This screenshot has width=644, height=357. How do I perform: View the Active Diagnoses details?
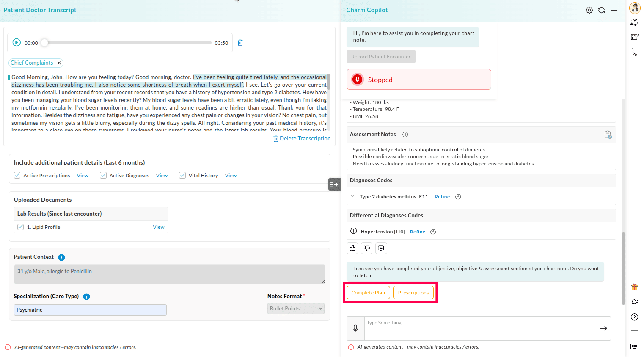[x=162, y=176]
